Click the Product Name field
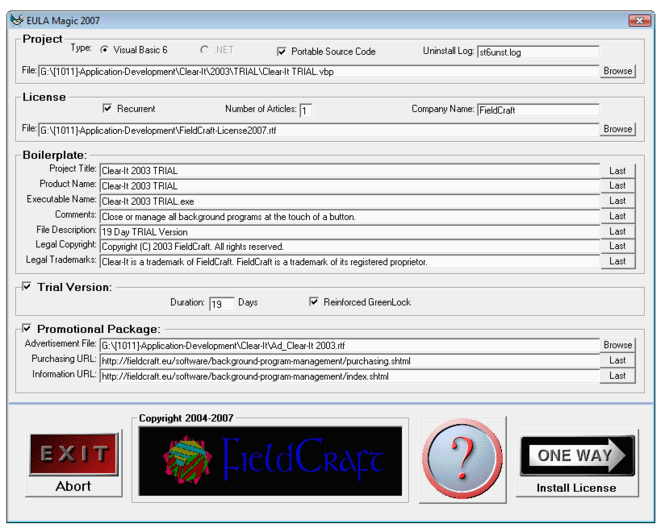Image resolution: width=665 pixels, height=532 pixels. point(349,186)
